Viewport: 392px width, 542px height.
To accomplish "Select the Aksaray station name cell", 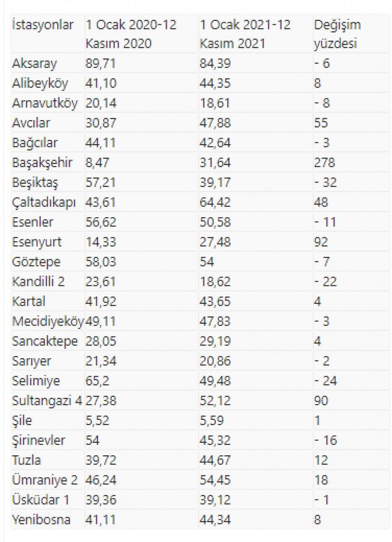I will click(x=35, y=63).
